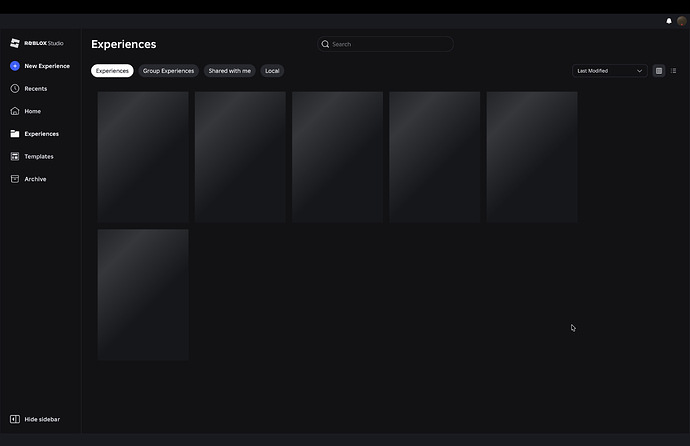Switch to grid view
Viewport: 690px width, 446px height.
click(x=659, y=71)
